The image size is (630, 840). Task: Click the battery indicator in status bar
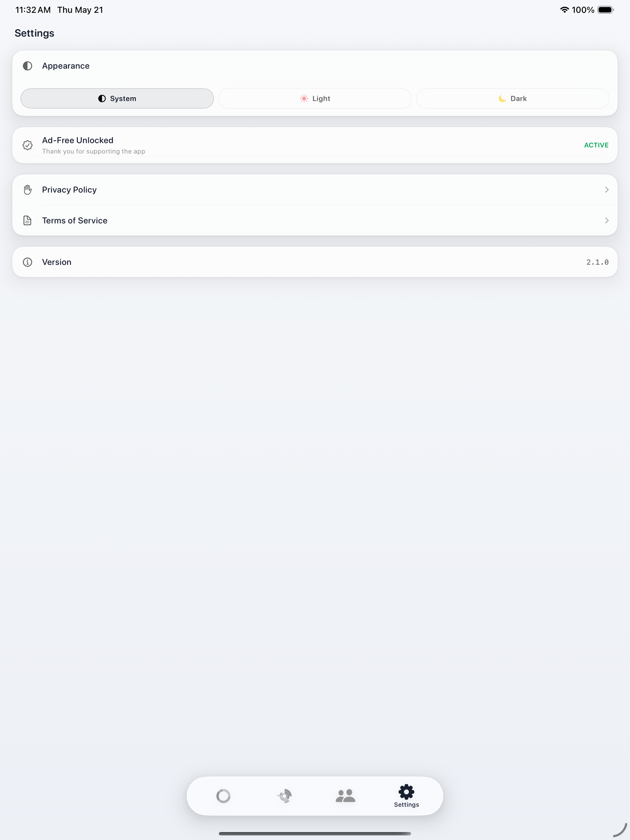click(x=606, y=10)
